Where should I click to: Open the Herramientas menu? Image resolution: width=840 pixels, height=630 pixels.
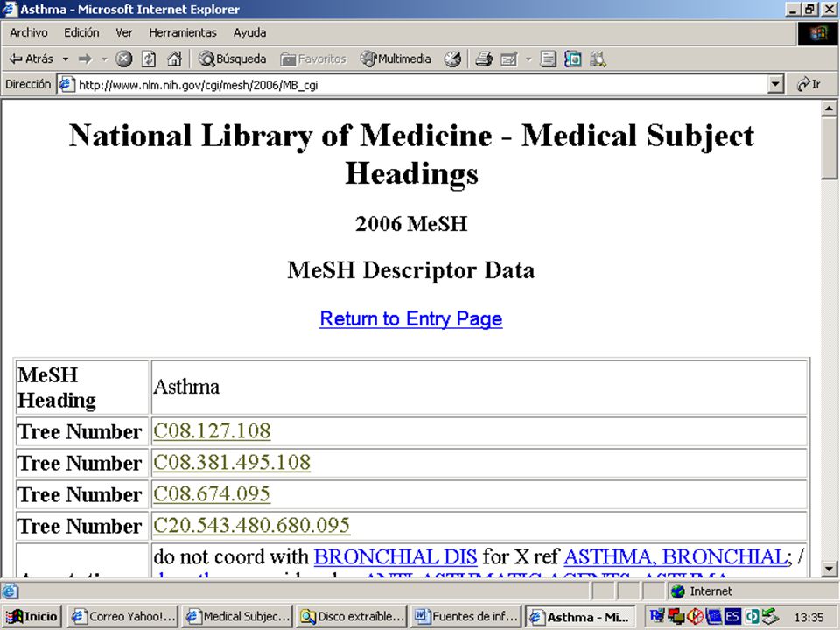[183, 32]
